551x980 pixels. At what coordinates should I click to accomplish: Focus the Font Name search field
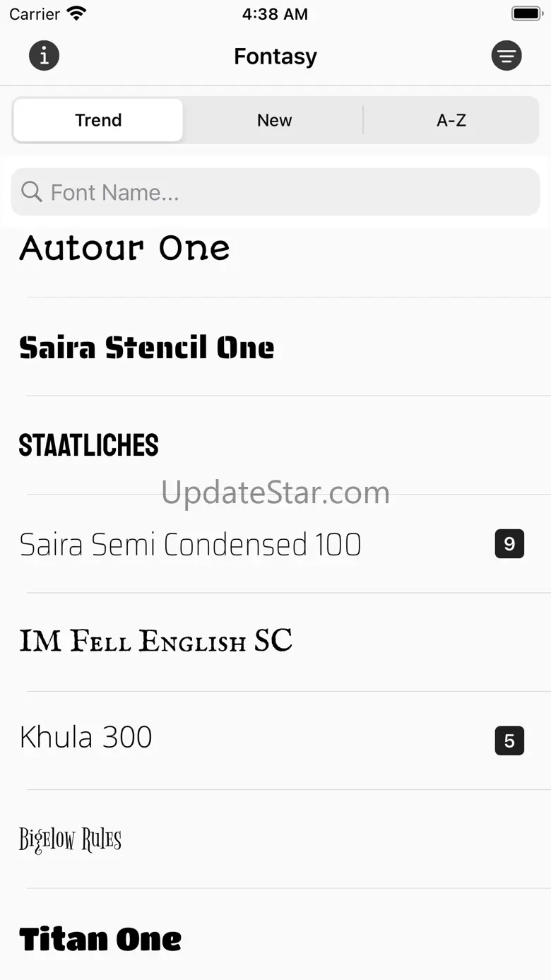(275, 191)
